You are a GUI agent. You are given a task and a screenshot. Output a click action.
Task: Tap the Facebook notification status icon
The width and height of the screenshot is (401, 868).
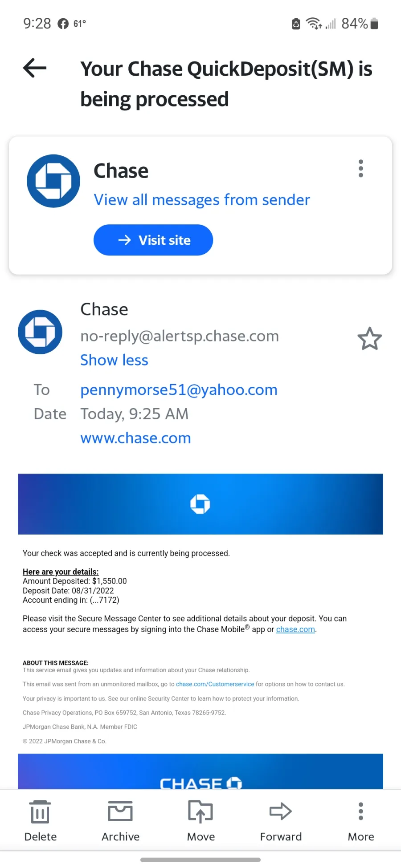pyautogui.click(x=63, y=24)
